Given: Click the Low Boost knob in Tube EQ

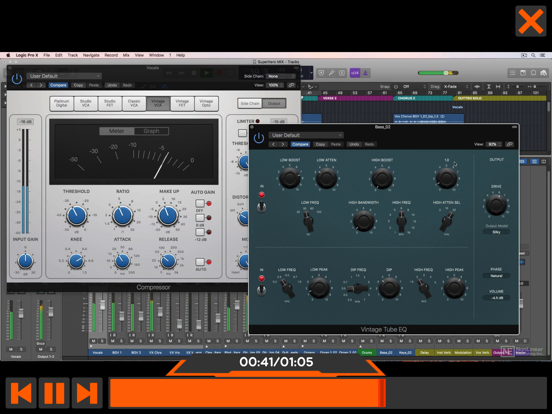Looking at the screenshot, I should 290,178.
